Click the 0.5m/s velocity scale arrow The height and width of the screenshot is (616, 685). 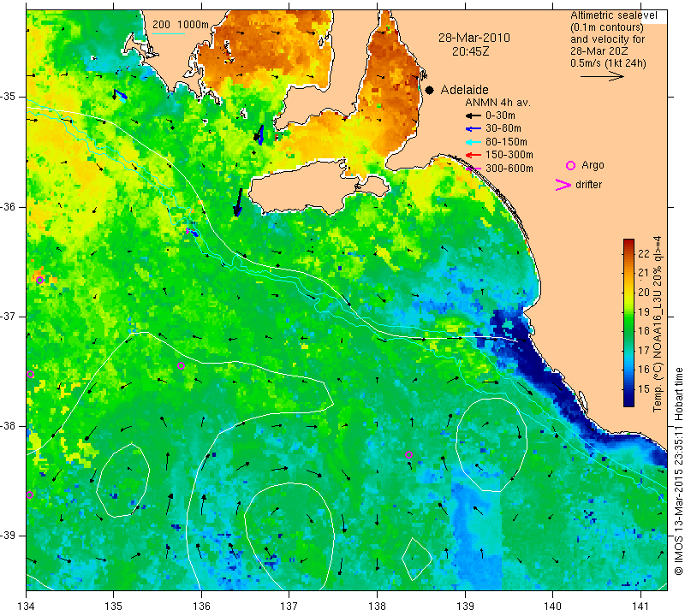(x=602, y=76)
